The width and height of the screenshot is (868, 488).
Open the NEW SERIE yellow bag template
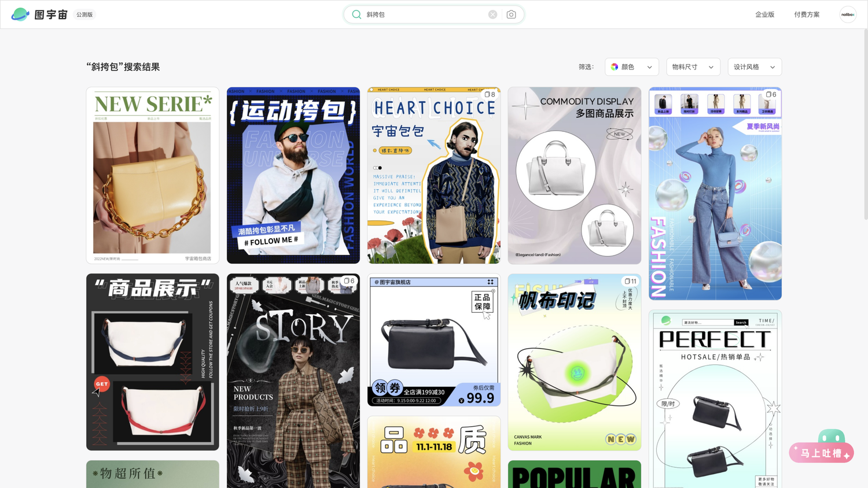point(153,175)
